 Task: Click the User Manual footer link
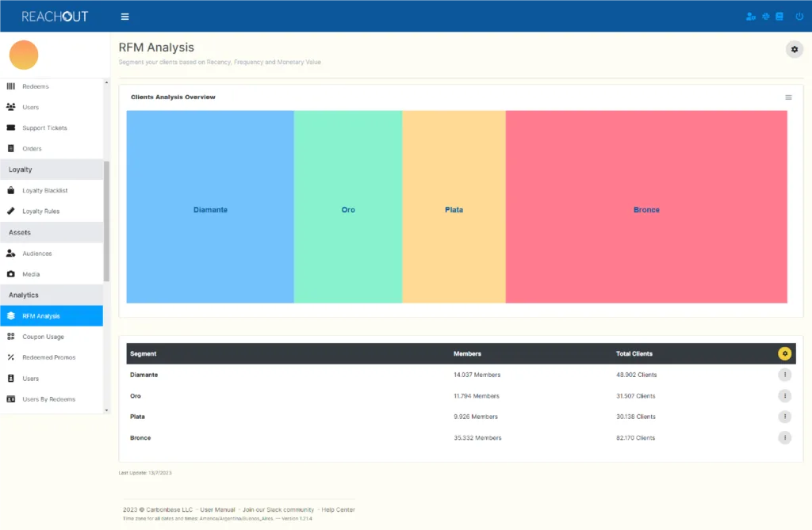[217, 510]
